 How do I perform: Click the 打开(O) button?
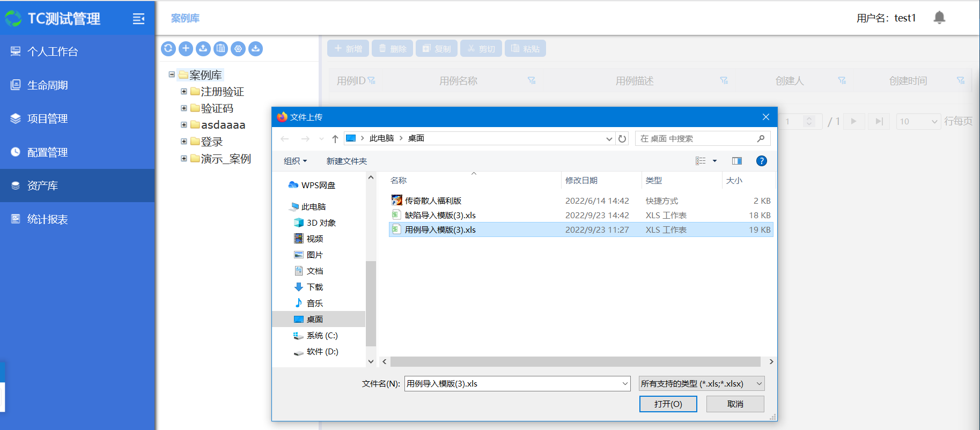click(668, 404)
